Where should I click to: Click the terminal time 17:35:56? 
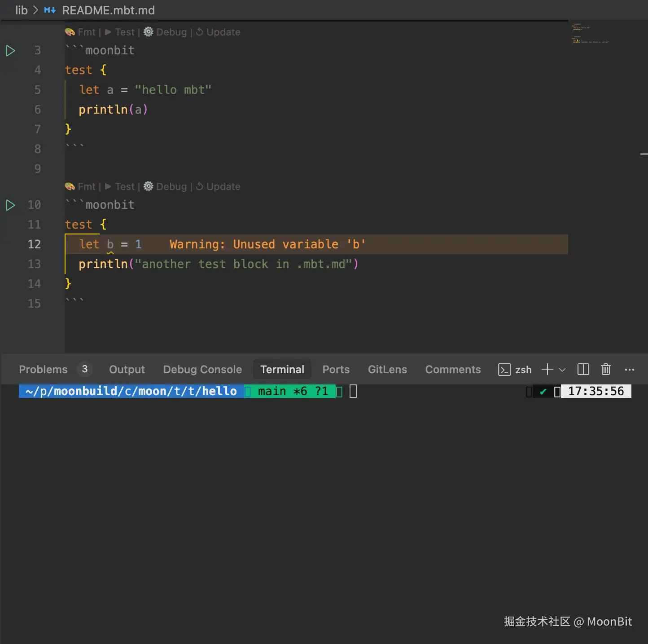pyautogui.click(x=596, y=391)
